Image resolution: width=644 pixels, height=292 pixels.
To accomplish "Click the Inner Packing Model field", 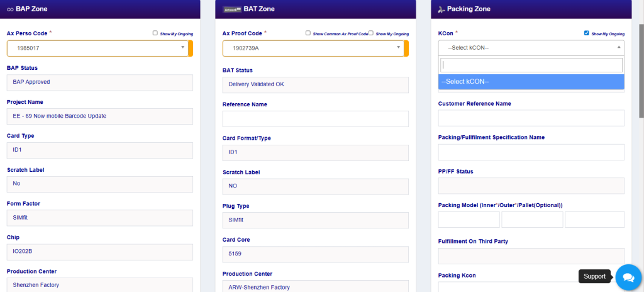I will coord(469,220).
